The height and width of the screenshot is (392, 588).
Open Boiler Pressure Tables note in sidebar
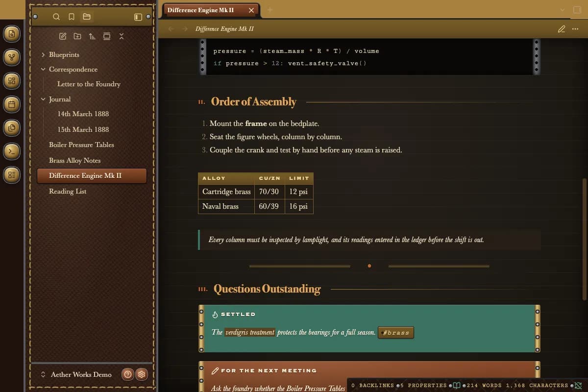pyautogui.click(x=81, y=145)
